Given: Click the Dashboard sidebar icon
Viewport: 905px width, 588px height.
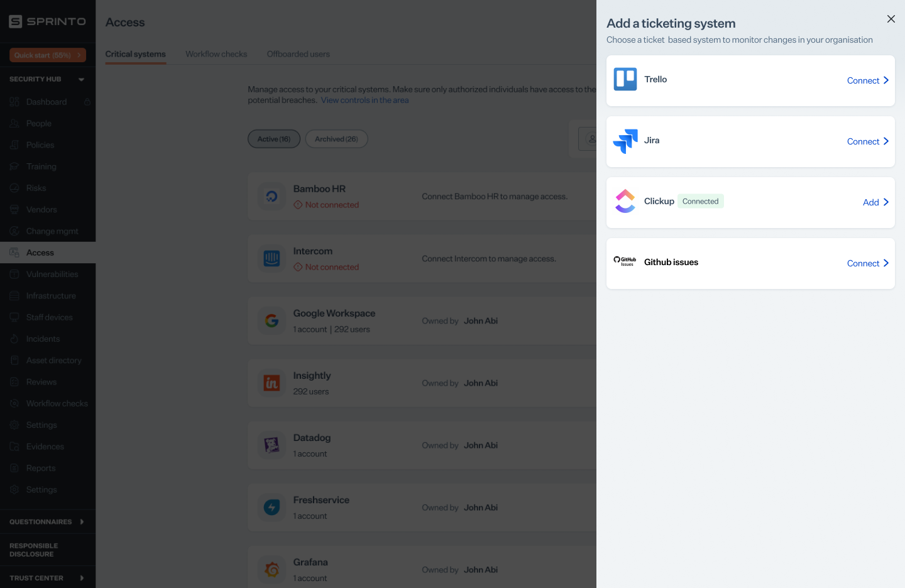Looking at the screenshot, I should pyautogui.click(x=14, y=102).
